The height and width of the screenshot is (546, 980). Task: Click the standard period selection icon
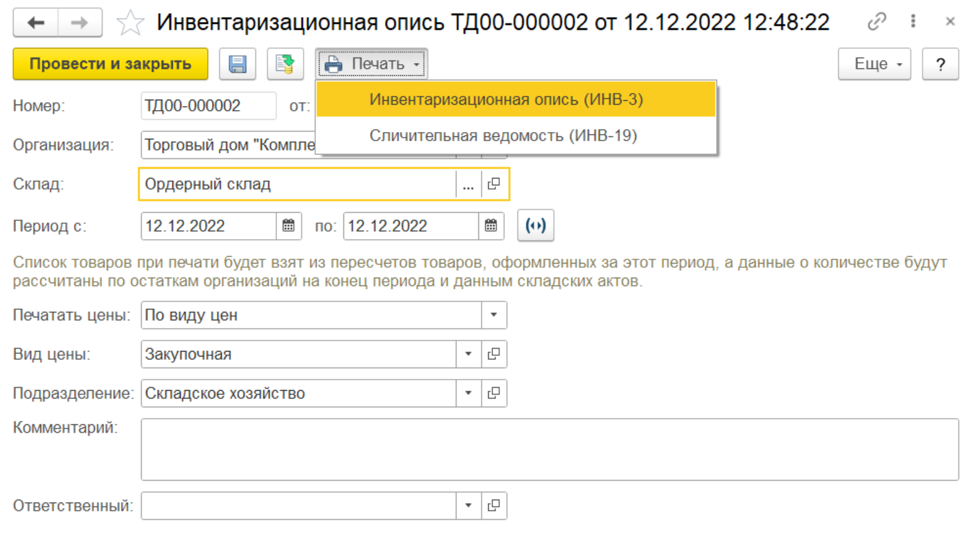pos(535,226)
